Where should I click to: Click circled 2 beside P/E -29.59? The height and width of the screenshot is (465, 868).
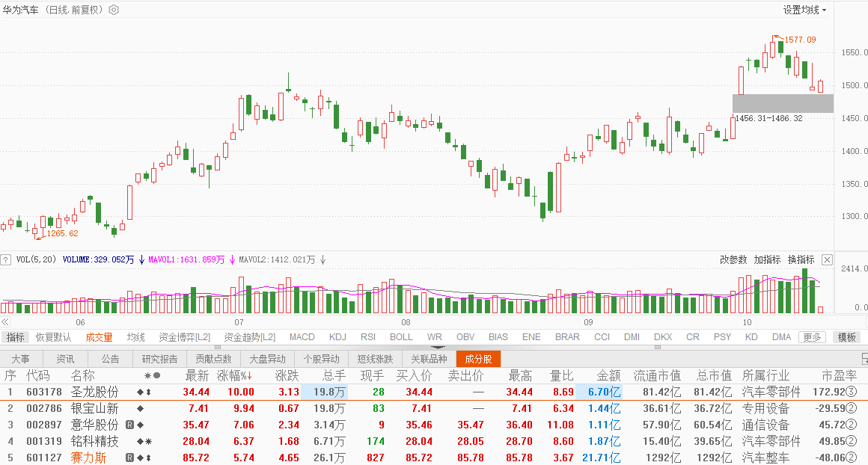point(852,409)
